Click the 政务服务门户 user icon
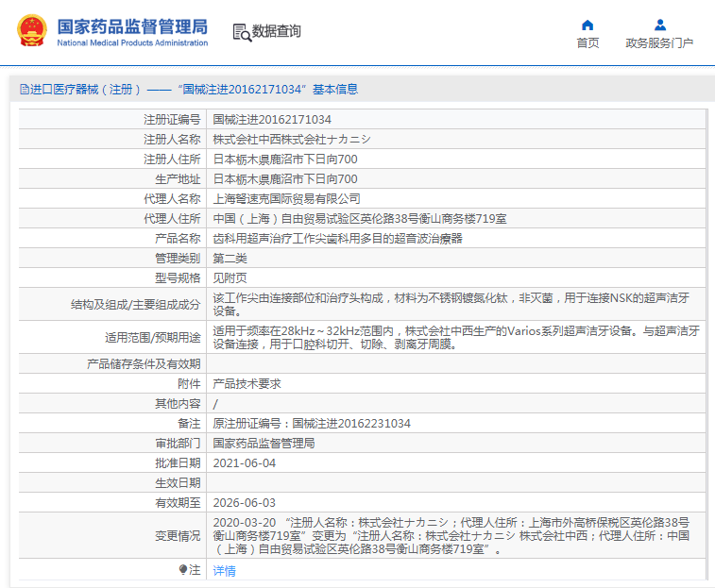The height and width of the screenshot is (588, 715). tap(660, 25)
